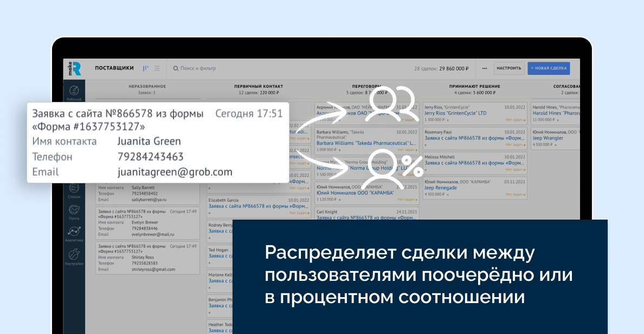This screenshot has width=644, height=334.
Task: Click Нет задач on Jeep Renegade card
Action: click(514, 194)
